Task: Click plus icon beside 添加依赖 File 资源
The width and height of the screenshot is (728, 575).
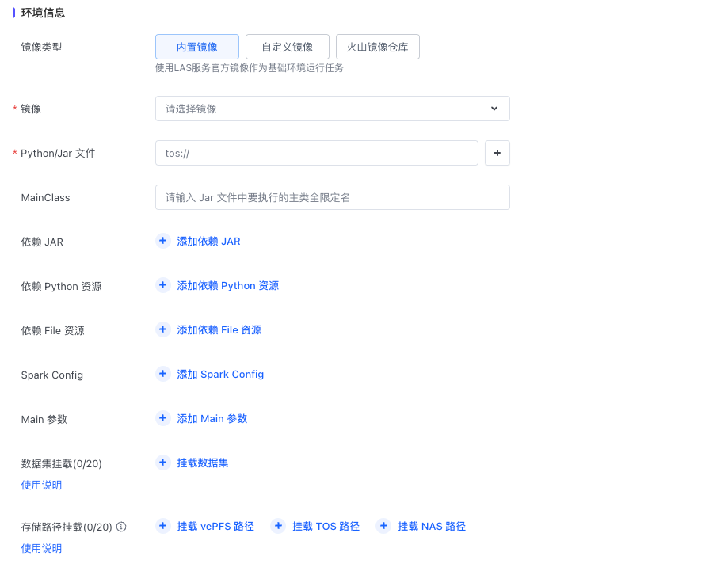Action: point(163,329)
